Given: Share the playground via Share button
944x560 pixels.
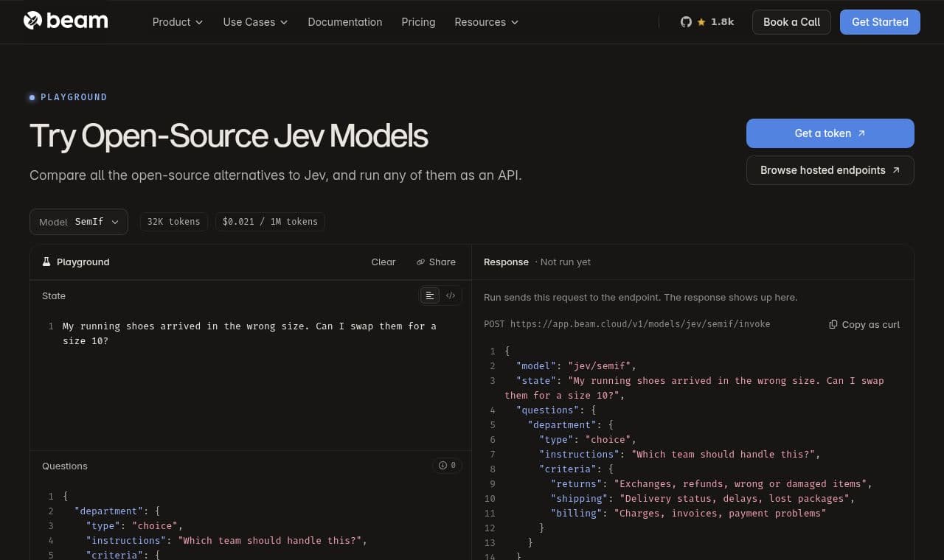Looking at the screenshot, I should pos(436,262).
